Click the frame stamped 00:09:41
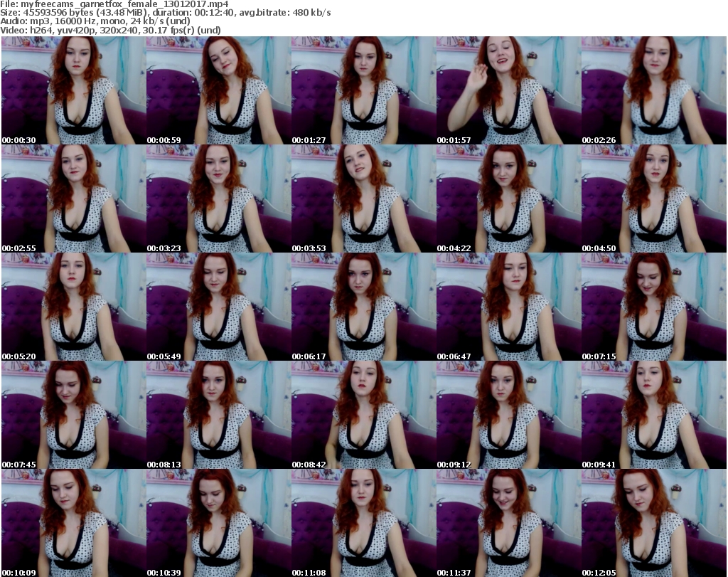Image resolution: width=728 pixels, height=577 pixels. (654, 415)
